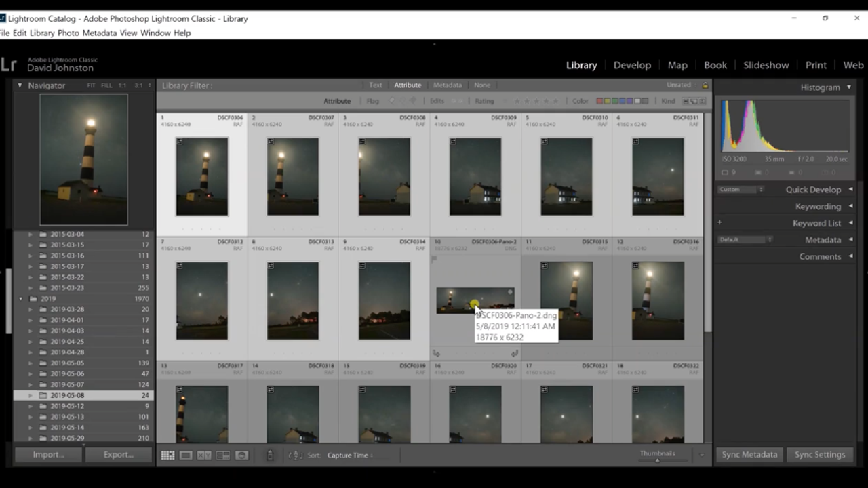Click the filter lock icon
This screenshot has height=488, width=868.
(705, 85)
